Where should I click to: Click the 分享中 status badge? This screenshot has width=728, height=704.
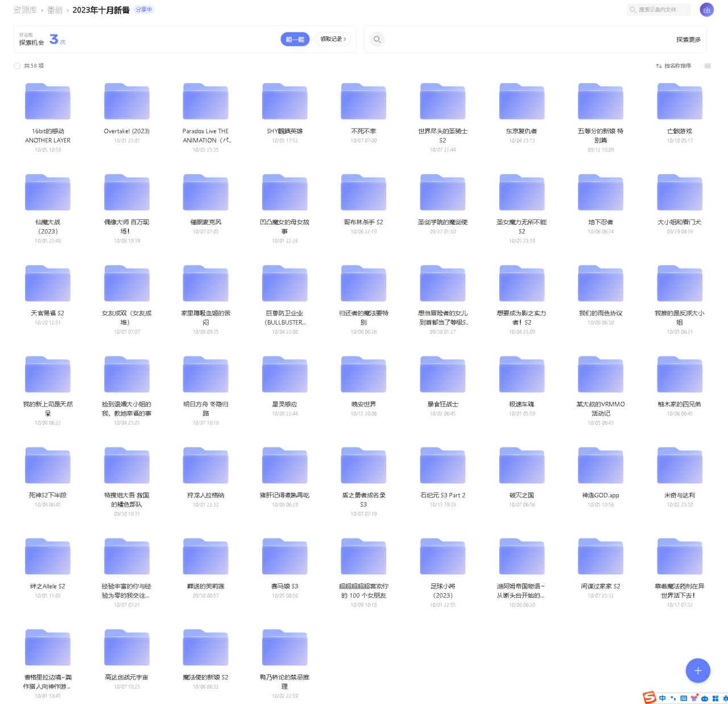coord(144,10)
